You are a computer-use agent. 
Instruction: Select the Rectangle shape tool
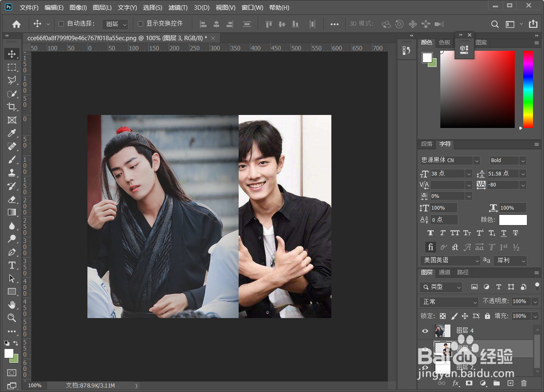pyautogui.click(x=12, y=291)
